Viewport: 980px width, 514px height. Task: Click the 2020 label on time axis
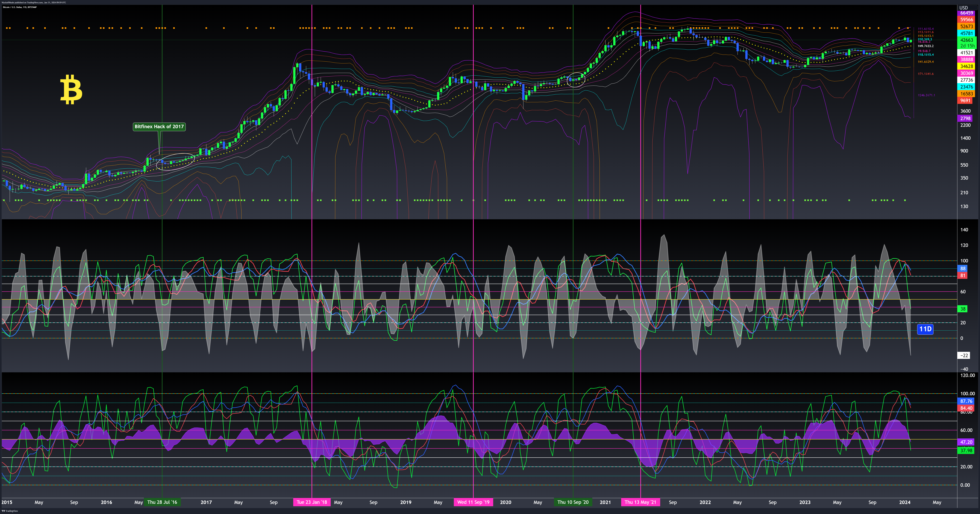pos(506,502)
